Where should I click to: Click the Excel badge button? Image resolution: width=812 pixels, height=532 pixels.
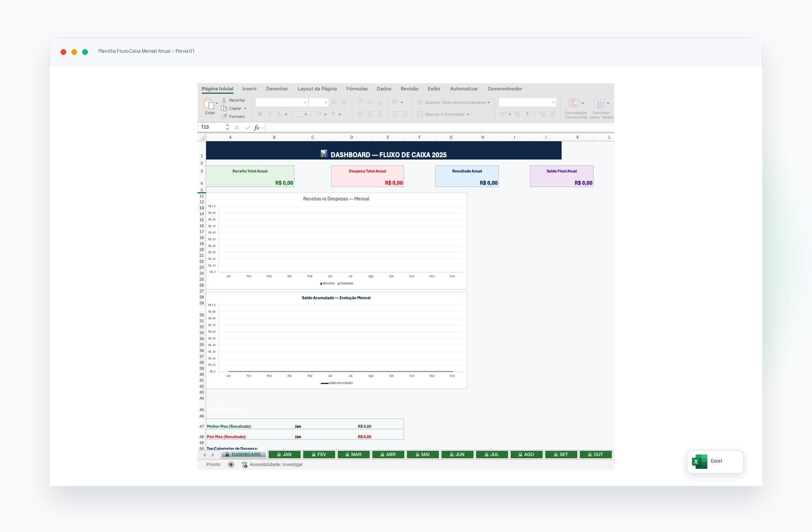(715, 462)
